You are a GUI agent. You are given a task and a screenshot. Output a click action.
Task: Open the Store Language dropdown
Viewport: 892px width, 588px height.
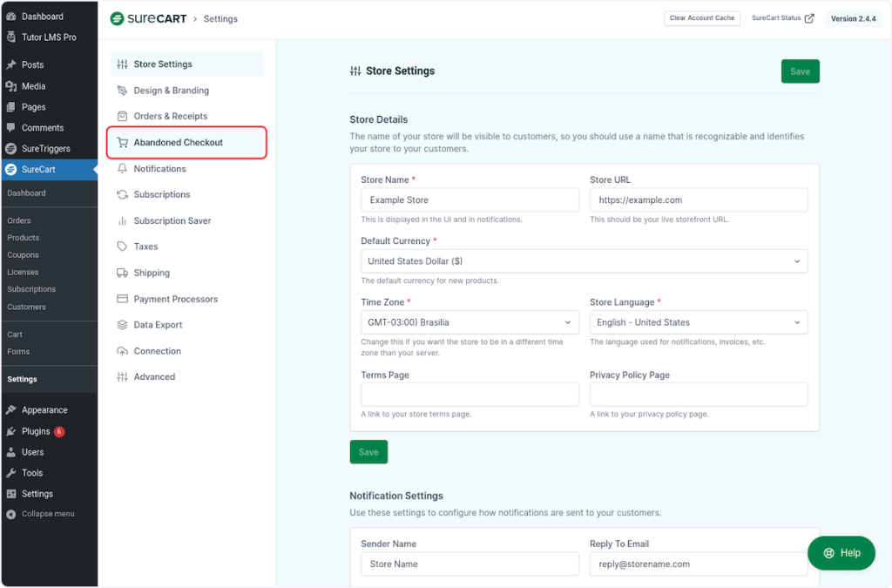click(698, 322)
